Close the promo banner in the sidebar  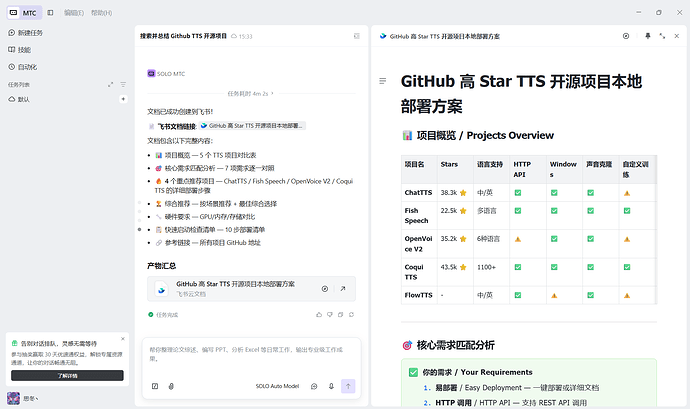click(123, 339)
